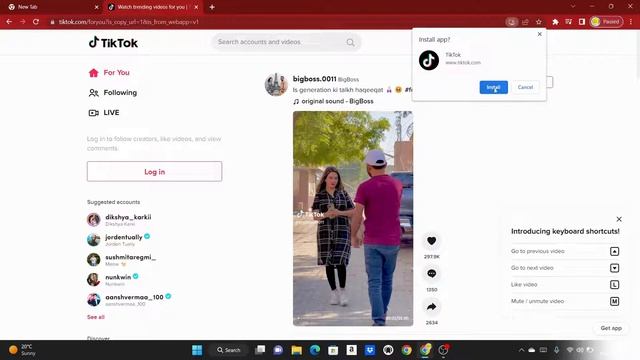
Task: Open the Windows Start menu
Action: [197, 350]
